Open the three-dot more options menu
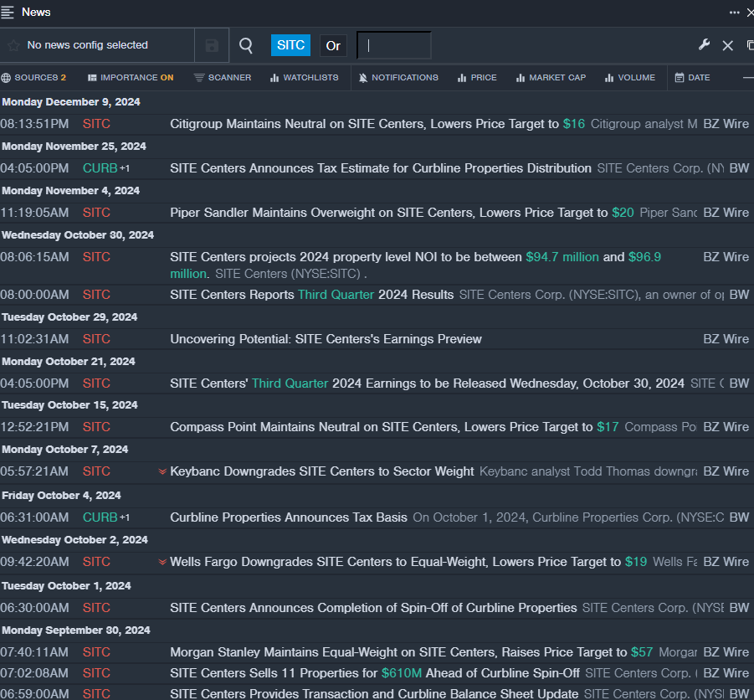The image size is (754, 700). (x=734, y=13)
